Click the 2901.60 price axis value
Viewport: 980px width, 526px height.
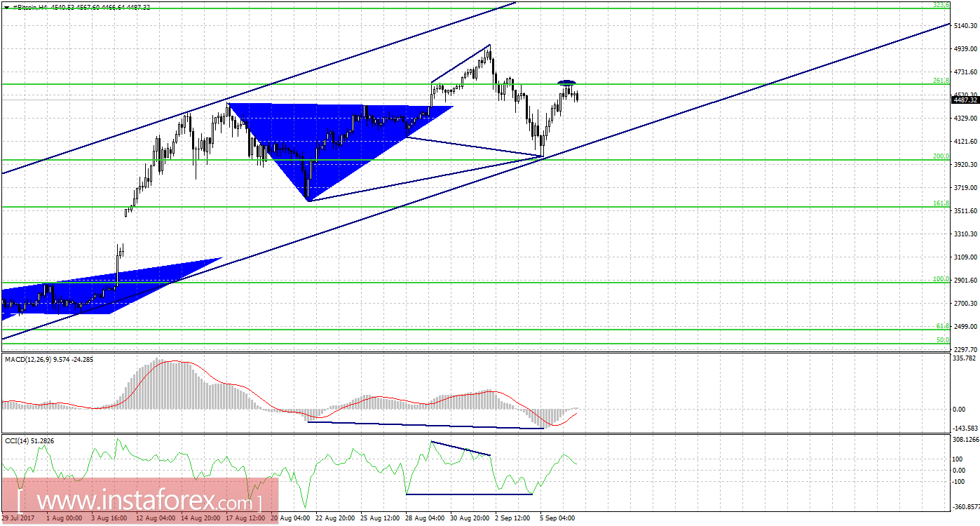point(965,280)
